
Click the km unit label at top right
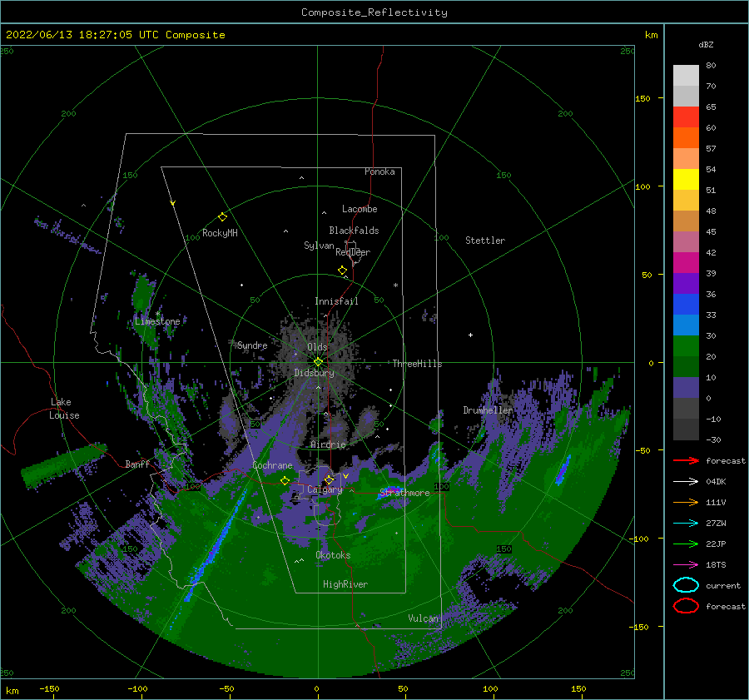(x=651, y=35)
